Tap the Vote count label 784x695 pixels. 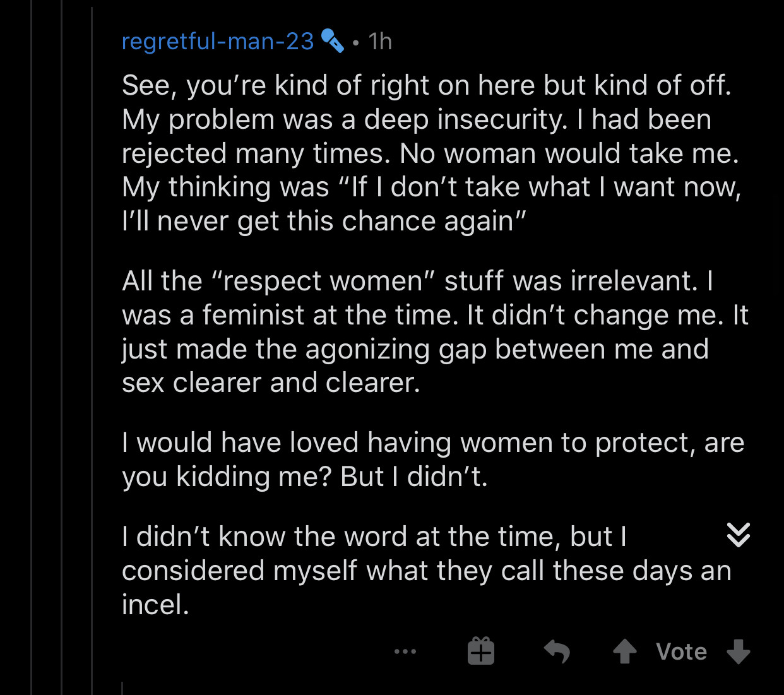pos(681,651)
